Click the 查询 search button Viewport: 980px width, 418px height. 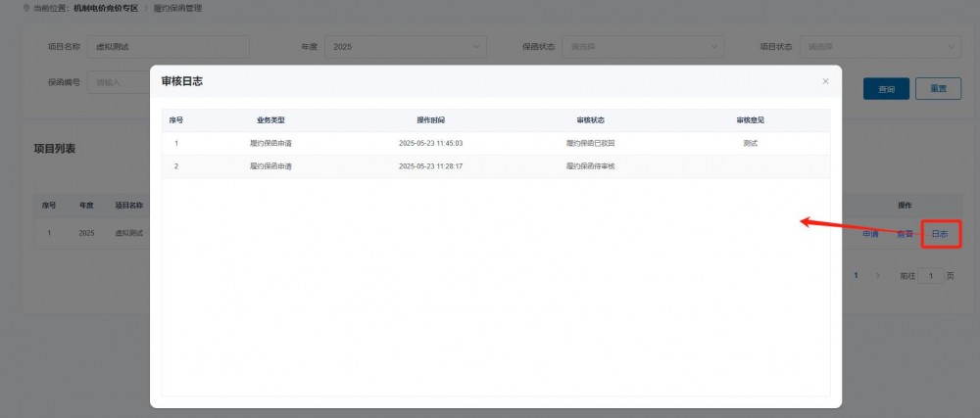[886, 89]
